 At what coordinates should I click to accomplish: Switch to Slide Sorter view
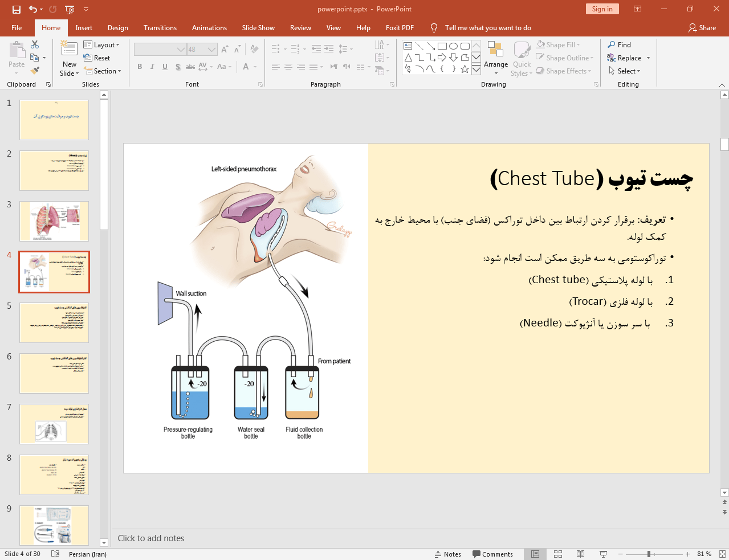pos(558,554)
